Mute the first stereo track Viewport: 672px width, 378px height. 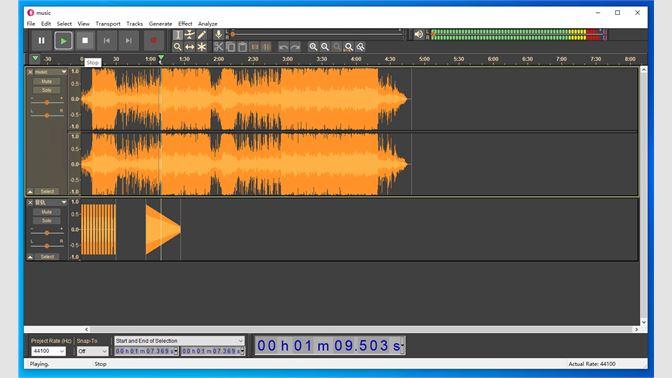tap(47, 81)
